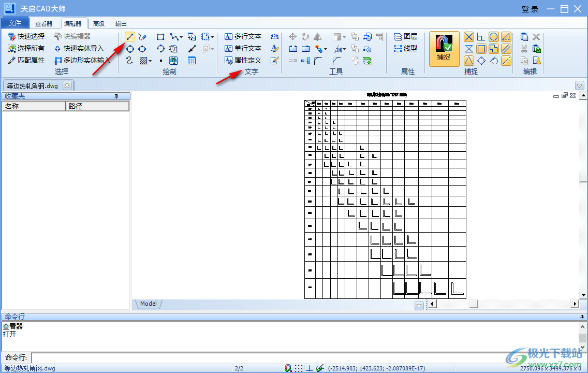The image size is (588, 373).
Task: Click the 快速选择 button
Action: point(26,36)
